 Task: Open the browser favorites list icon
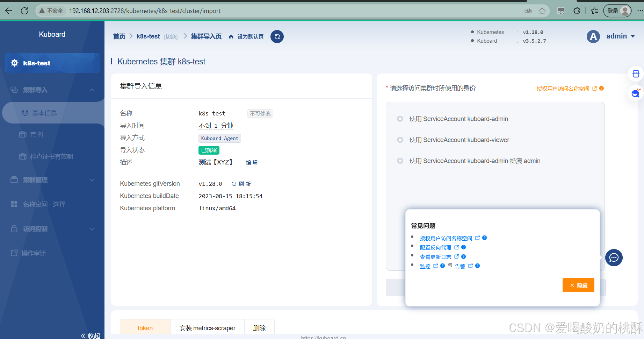tap(594, 11)
